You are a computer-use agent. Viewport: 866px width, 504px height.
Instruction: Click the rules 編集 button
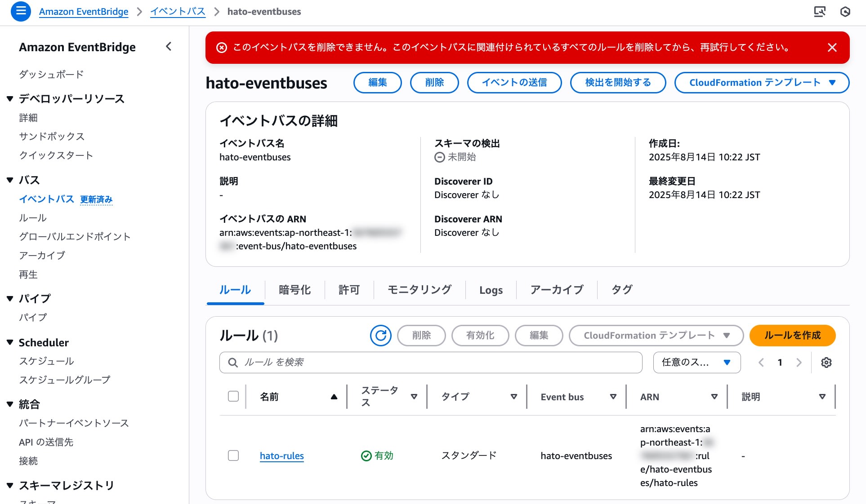coord(539,336)
